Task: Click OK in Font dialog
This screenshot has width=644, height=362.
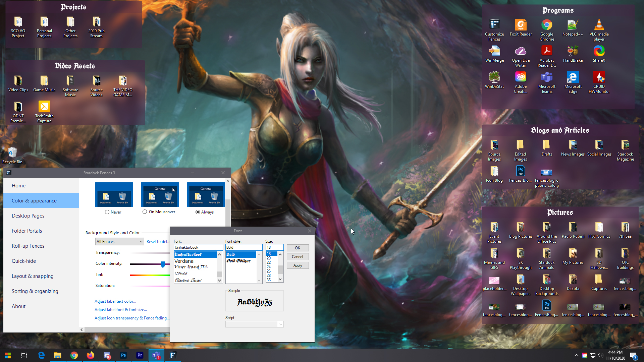Action: (298, 248)
